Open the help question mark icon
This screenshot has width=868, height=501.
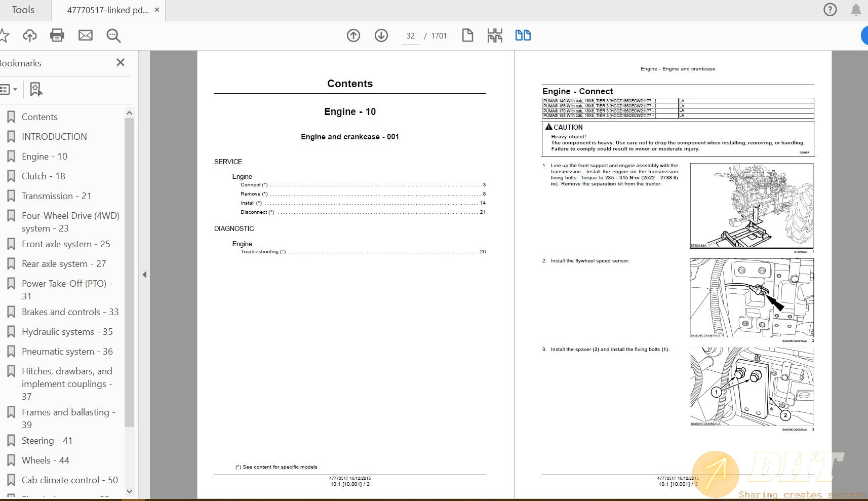coord(830,10)
